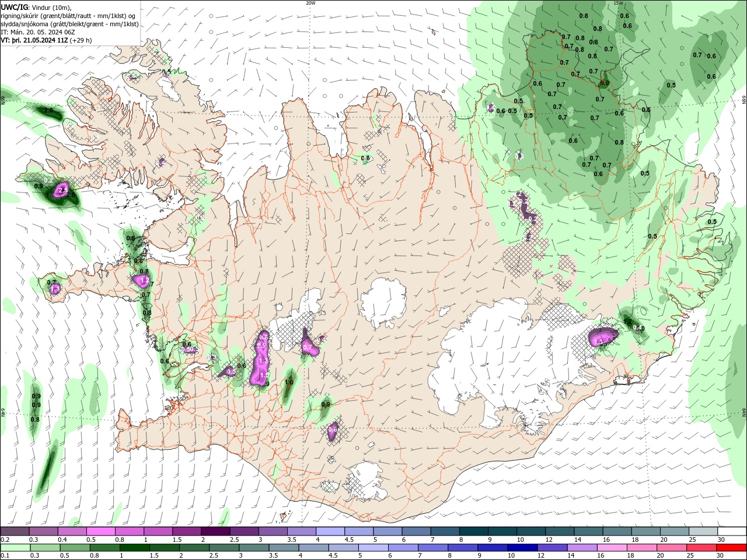Screen dimensions: 747x560
Task: Pick the 8 blue swatch in the lower row
Action: [x=463, y=548]
